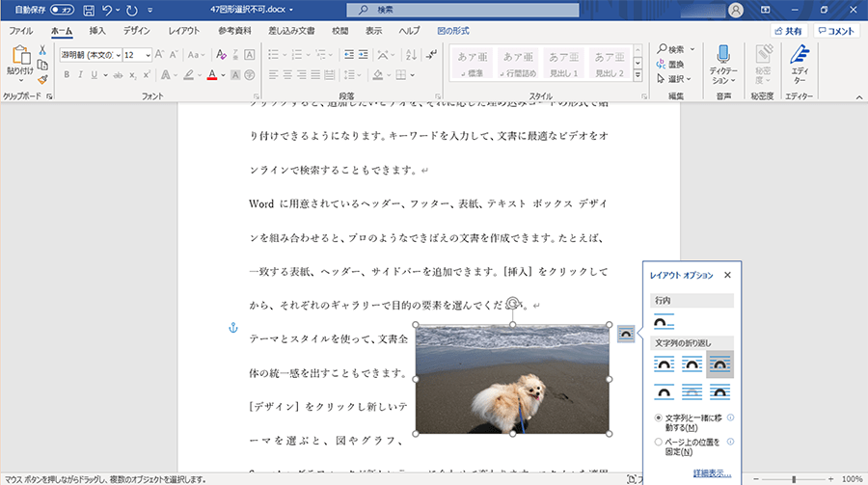Apply strikethrough formatting
The image size is (868, 485).
(x=118, y=75)
